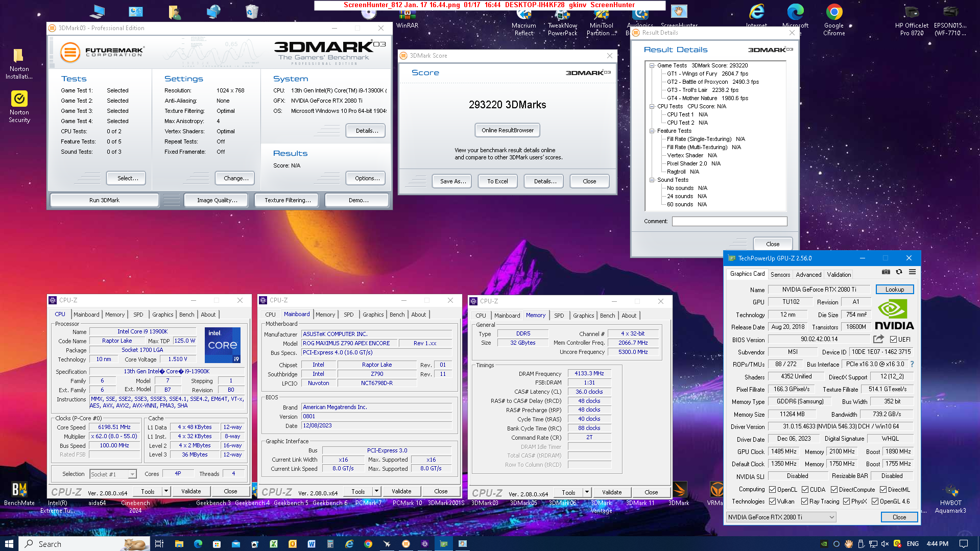Toggle CUDA checkbox in GPU-Z
Screen dimensions: 980x551
(805, 489)
